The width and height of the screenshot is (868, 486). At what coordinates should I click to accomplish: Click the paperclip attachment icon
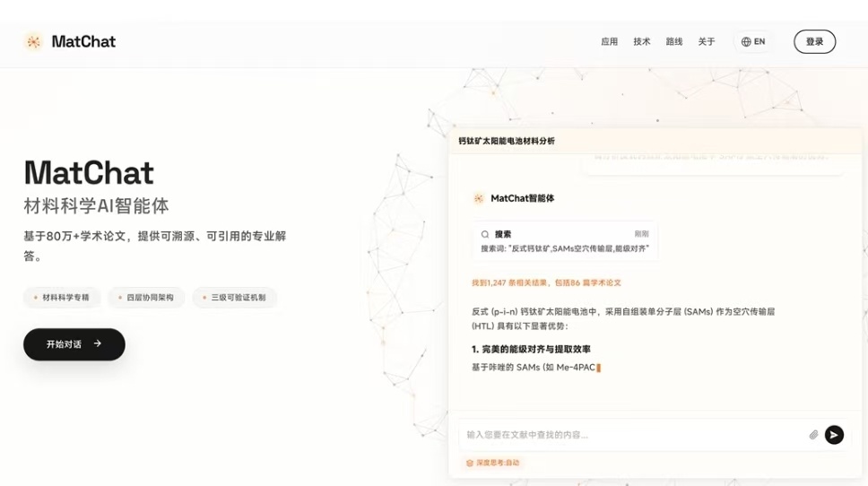point(813,435)
